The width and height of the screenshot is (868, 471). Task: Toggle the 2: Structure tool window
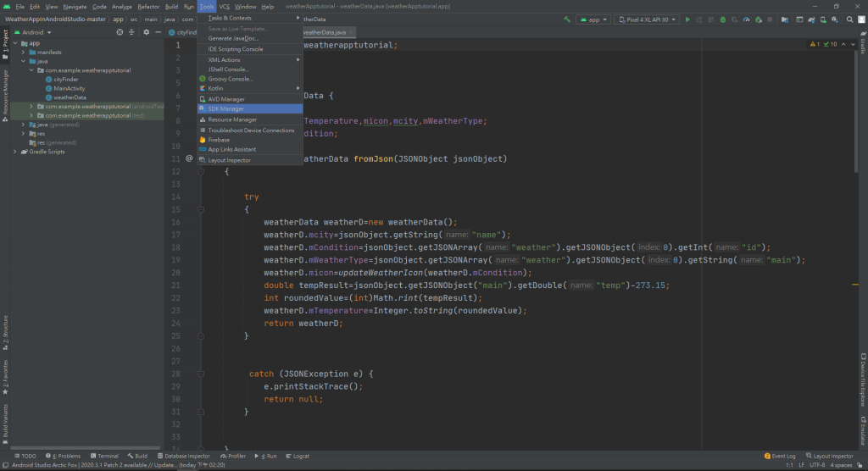(5, 333)
